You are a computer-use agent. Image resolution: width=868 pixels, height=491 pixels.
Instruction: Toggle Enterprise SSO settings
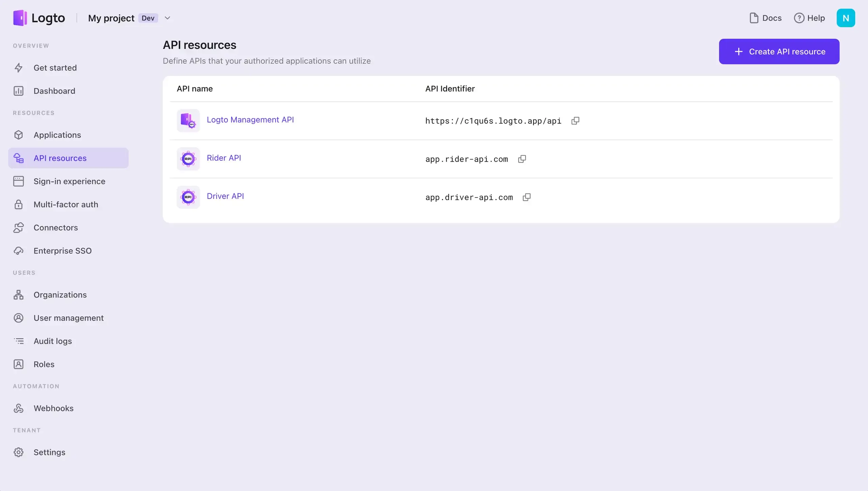click(x=63, y=250)
